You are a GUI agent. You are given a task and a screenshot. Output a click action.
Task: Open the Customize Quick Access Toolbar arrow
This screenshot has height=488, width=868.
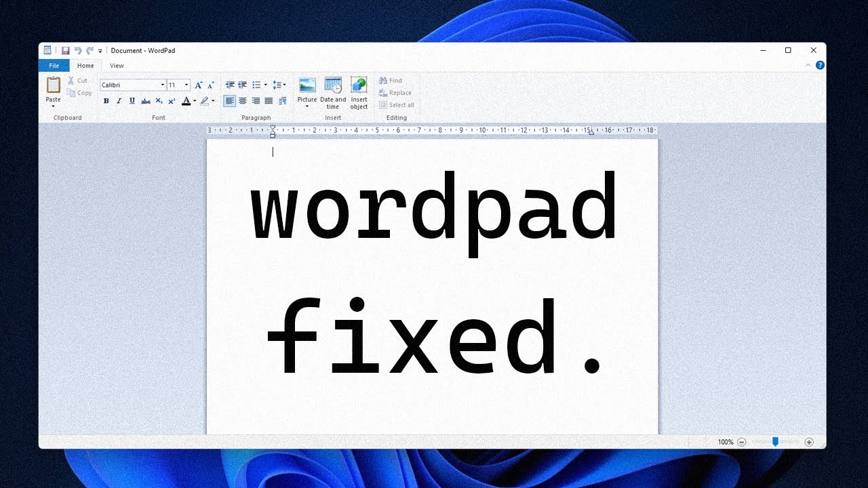[x=100, y=51]
